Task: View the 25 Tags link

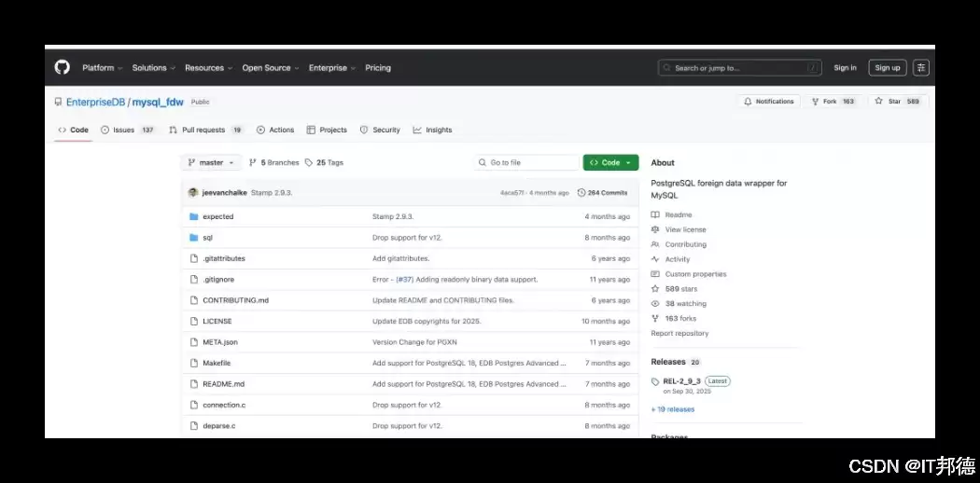Action: (324, 162)
